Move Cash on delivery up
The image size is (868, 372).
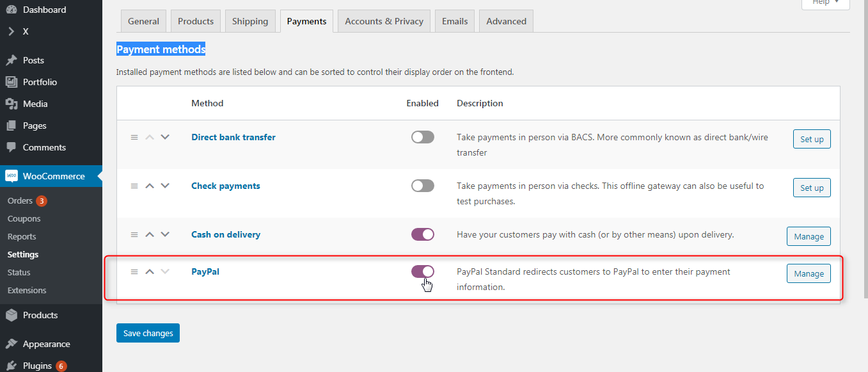pyautogui.click(x=150, y=234)
